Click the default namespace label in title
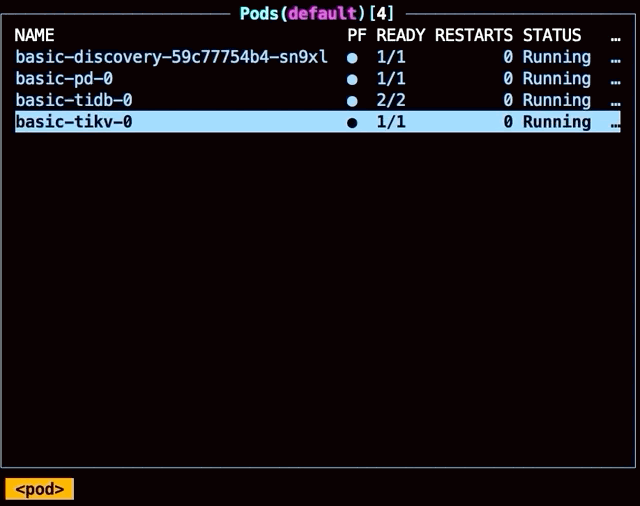640x506 pixels. (x=322, y=14)
